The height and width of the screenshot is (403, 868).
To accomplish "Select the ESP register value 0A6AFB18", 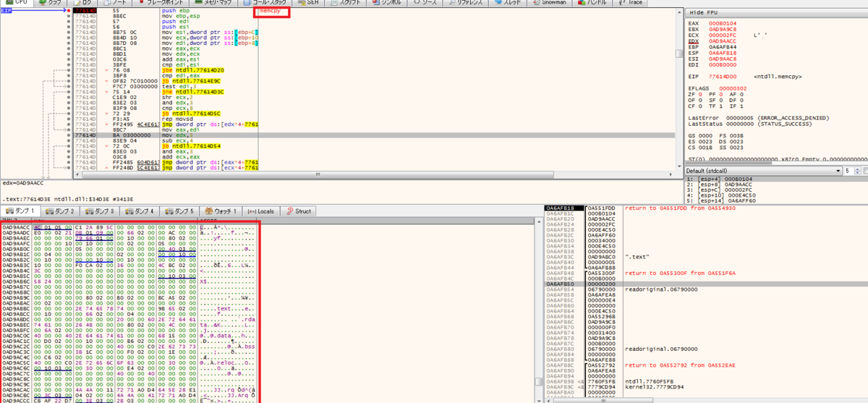I will 723,52.
